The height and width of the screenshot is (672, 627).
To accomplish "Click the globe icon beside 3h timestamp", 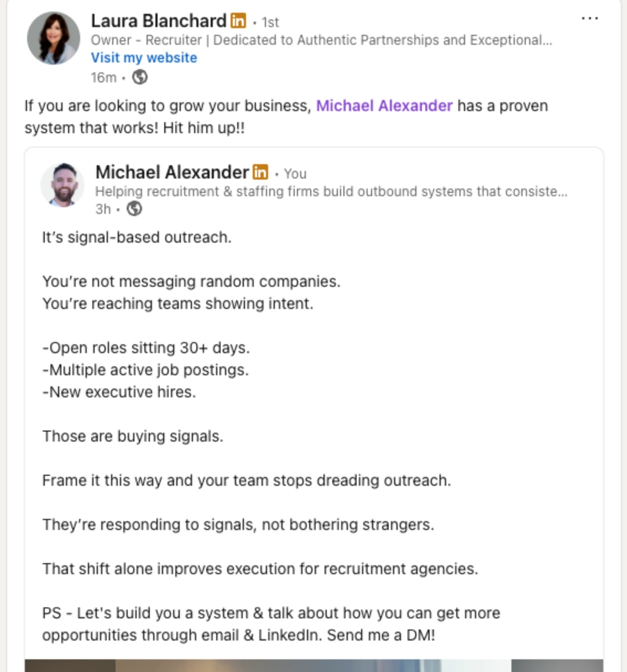I will tap(134, 209).
